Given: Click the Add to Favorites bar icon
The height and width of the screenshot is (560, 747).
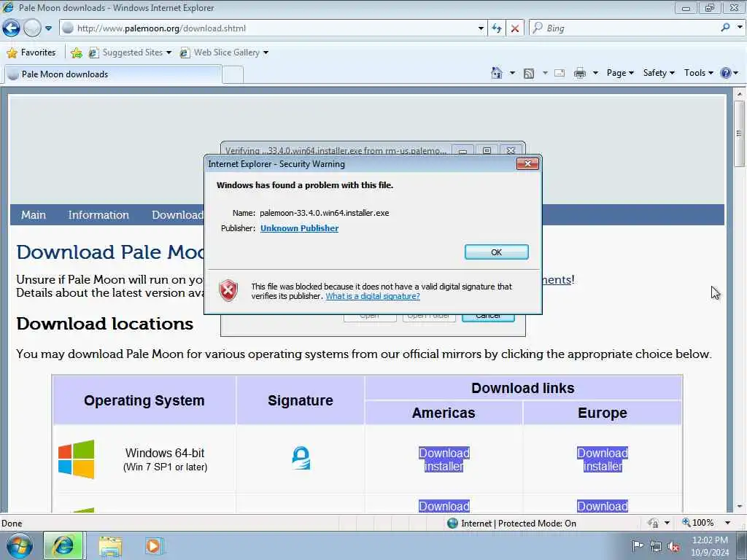Looking at the screenshot, I should click(76, 52).
